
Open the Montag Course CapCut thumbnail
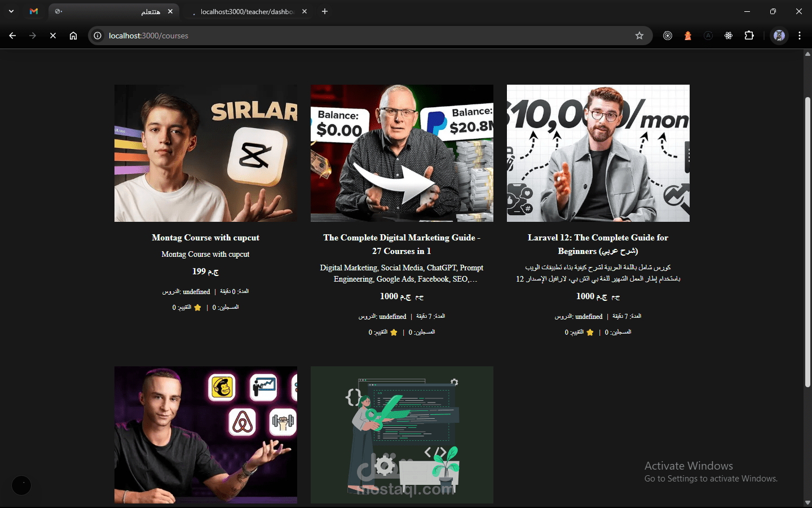[206, 153]
